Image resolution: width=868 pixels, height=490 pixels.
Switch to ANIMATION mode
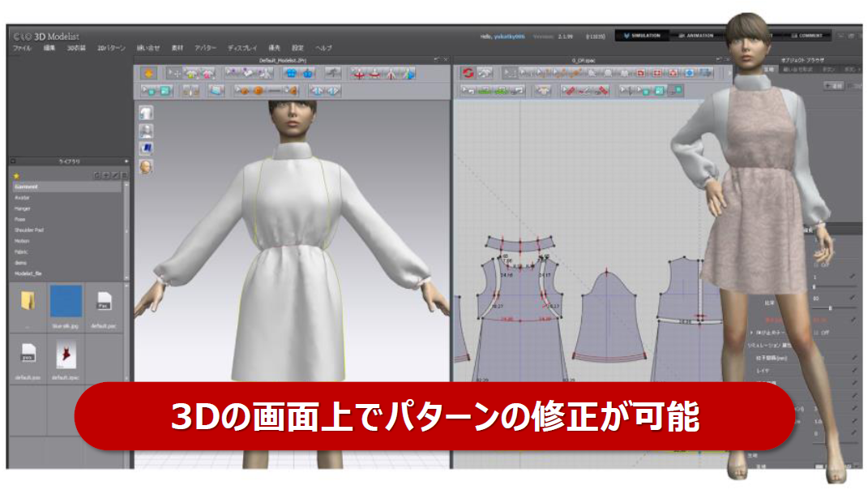pyautogui.click(x=697, y=36)
